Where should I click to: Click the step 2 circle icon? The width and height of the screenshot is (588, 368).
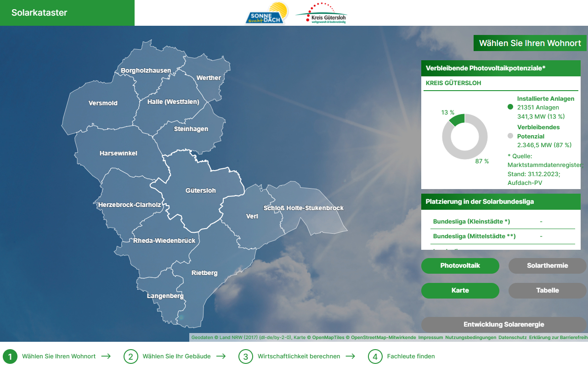pyautogui.click(x=130, y=356)
